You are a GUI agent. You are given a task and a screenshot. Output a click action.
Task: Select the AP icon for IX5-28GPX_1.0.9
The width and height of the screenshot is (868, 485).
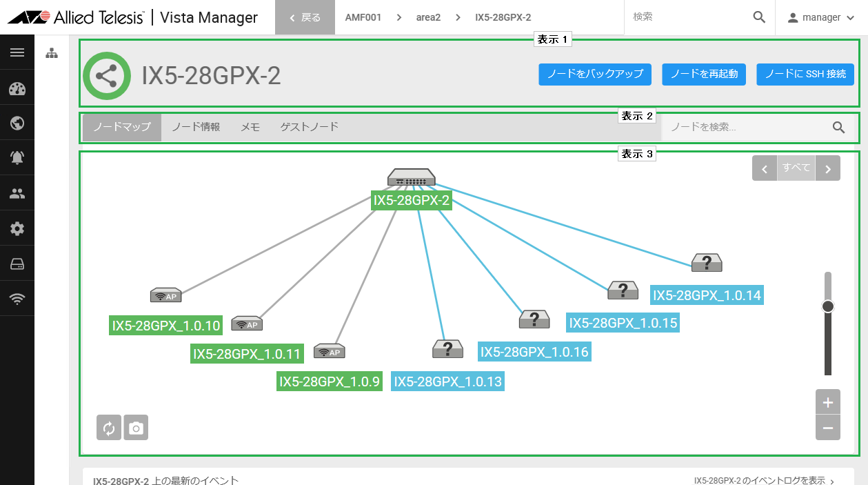coord(330,351)
